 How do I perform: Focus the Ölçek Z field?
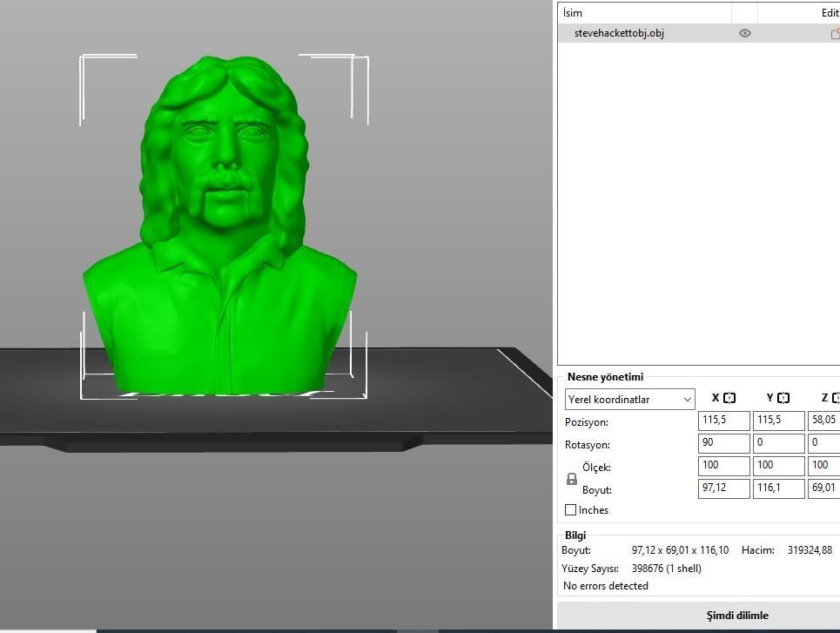tap(824, 466)
